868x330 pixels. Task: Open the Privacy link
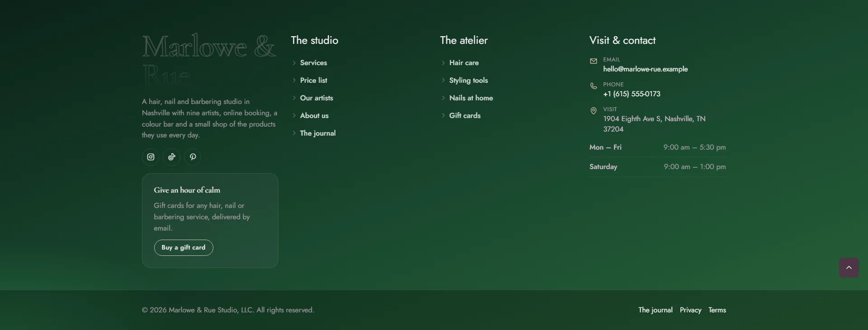pyautogui.click(x=690, y=310)
